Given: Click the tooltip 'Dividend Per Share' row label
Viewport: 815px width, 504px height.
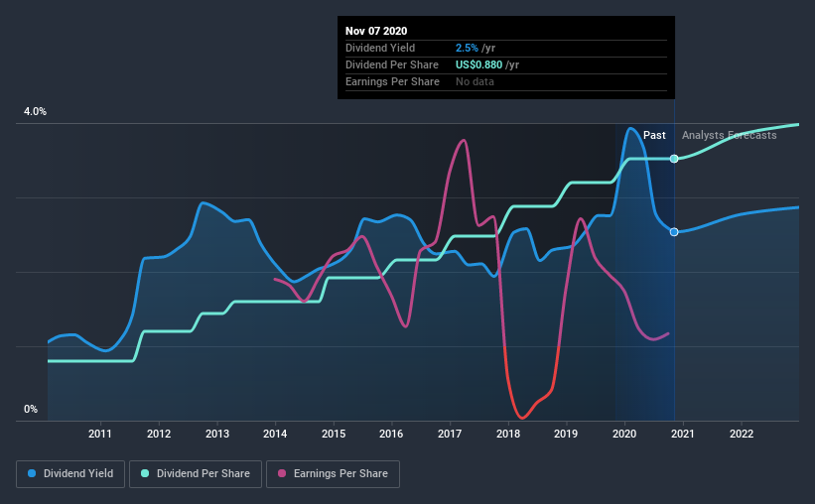Looking at the screenshot, I should point(392,64).
